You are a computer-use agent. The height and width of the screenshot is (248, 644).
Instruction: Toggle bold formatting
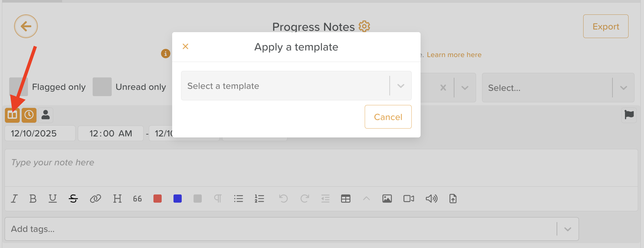[x=33, y=199]
